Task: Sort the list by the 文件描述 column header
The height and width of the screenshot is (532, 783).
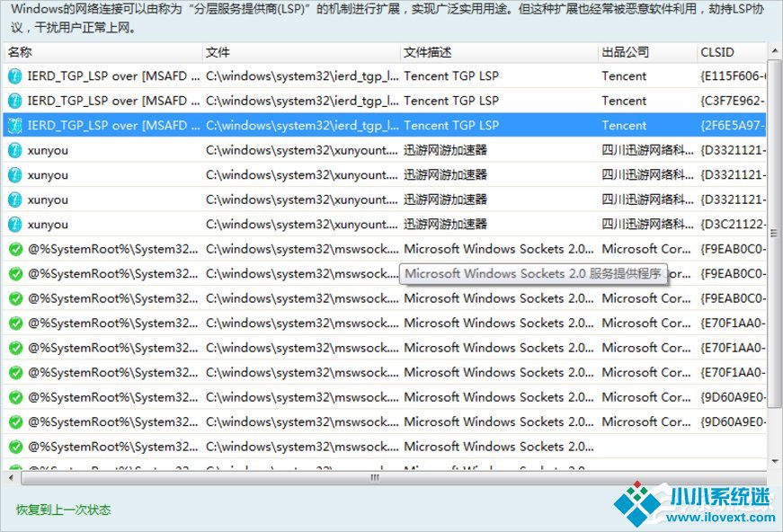Action: pyautogui.click(x=499, y=52)
